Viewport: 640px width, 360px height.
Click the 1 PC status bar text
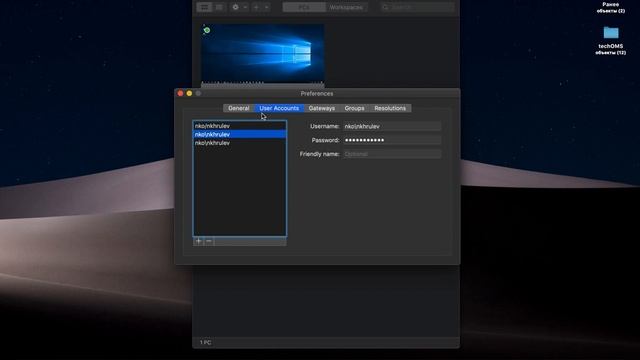pos(205,342)
